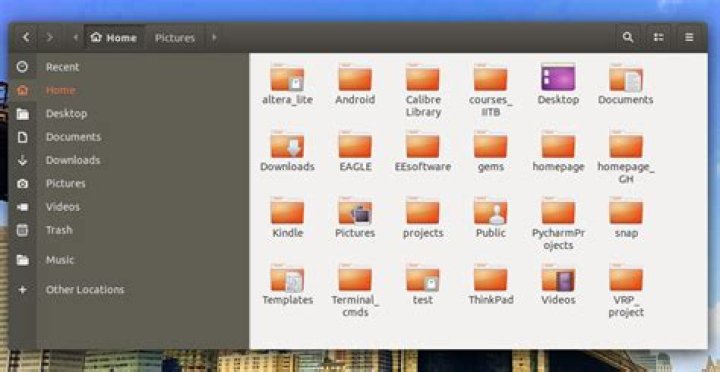Open Pictures in the sidebar
720x372 pixels.
129,184
